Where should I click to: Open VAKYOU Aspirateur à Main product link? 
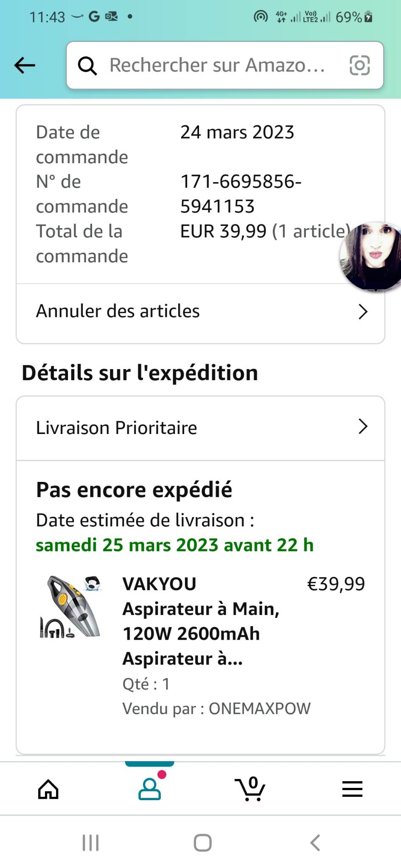click(201, 621)
